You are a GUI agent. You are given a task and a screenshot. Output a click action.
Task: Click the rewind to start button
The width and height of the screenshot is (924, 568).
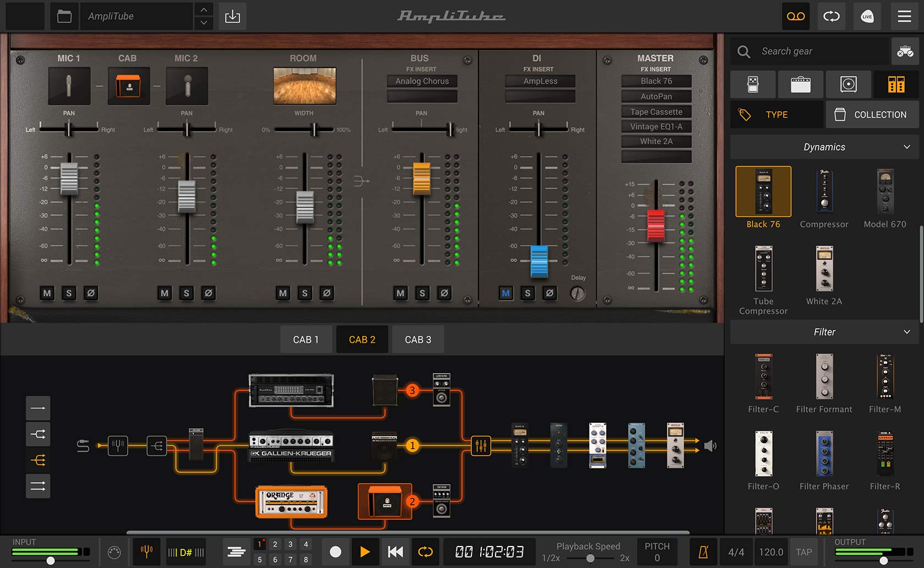tap(395, 551)
